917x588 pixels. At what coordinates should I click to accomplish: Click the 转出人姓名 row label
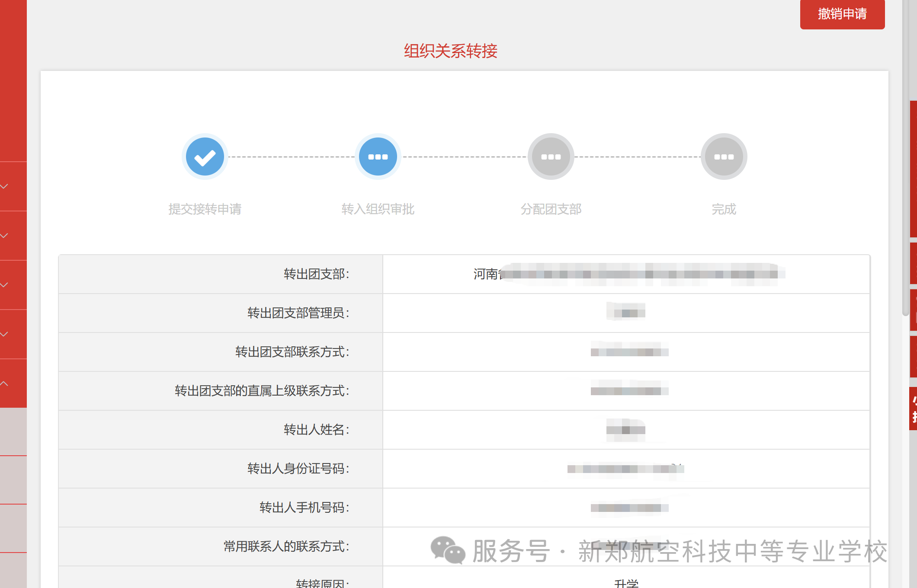[x=317, y=430]
